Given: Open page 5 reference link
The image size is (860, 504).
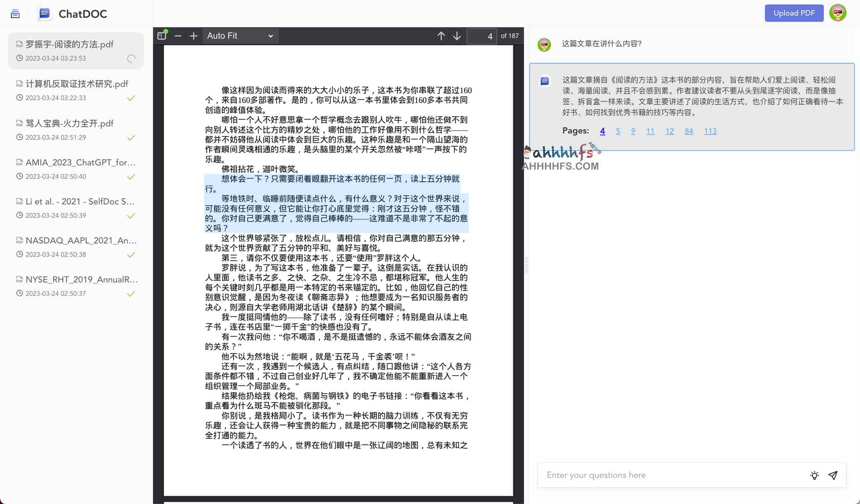Looking at the screenshot, I should pos(618,131).
